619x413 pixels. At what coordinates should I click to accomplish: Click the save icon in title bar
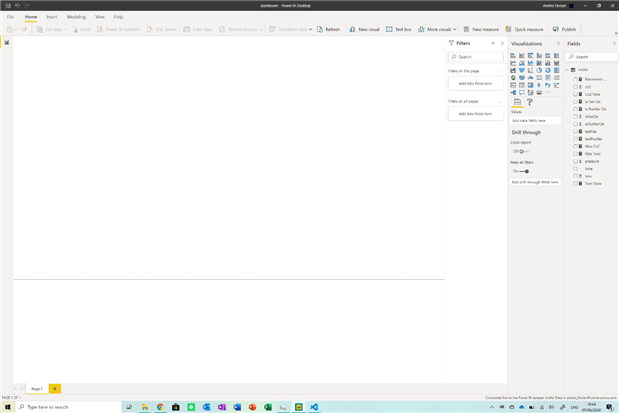point(8,6)
